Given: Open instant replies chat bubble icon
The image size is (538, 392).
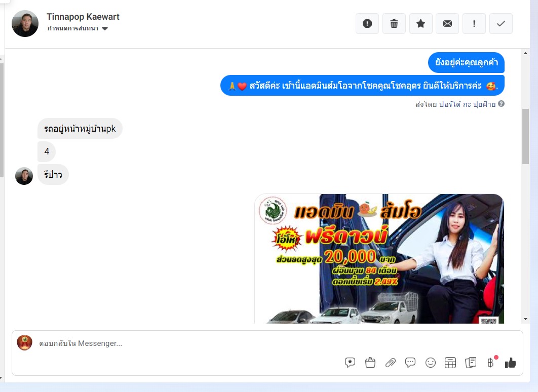Looking at the screenshot, I should pos(410,363).
